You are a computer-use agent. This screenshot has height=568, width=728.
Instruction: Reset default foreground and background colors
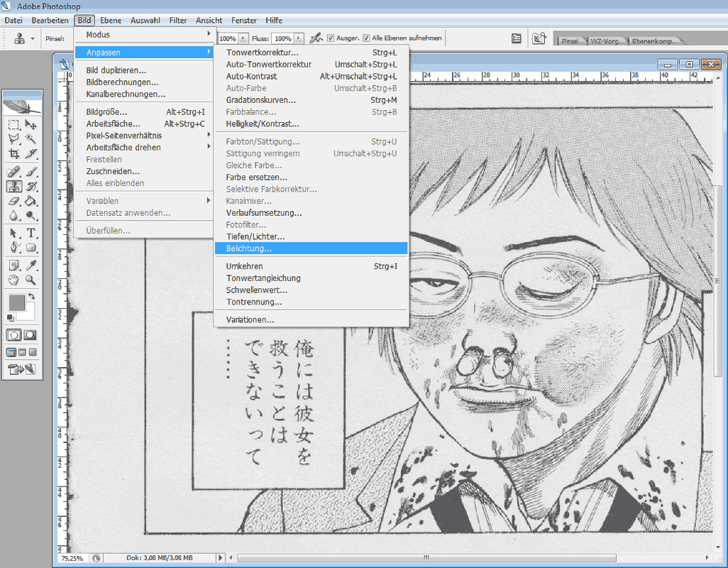pos(10,317)
